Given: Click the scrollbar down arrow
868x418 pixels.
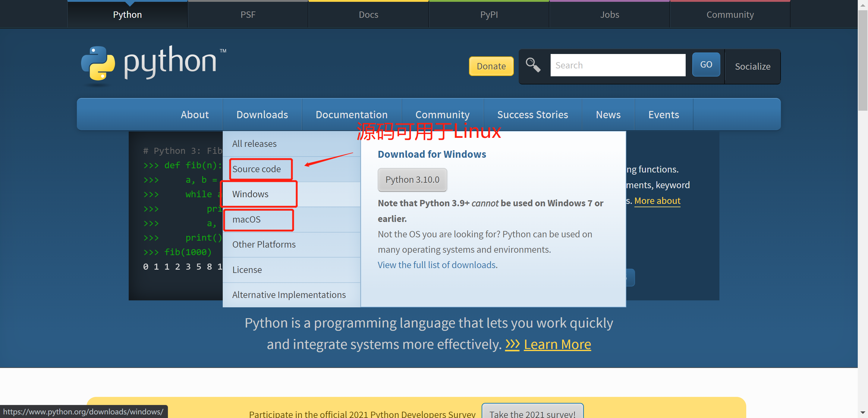Looking at the screenshot, I should [x=863, y=412].
